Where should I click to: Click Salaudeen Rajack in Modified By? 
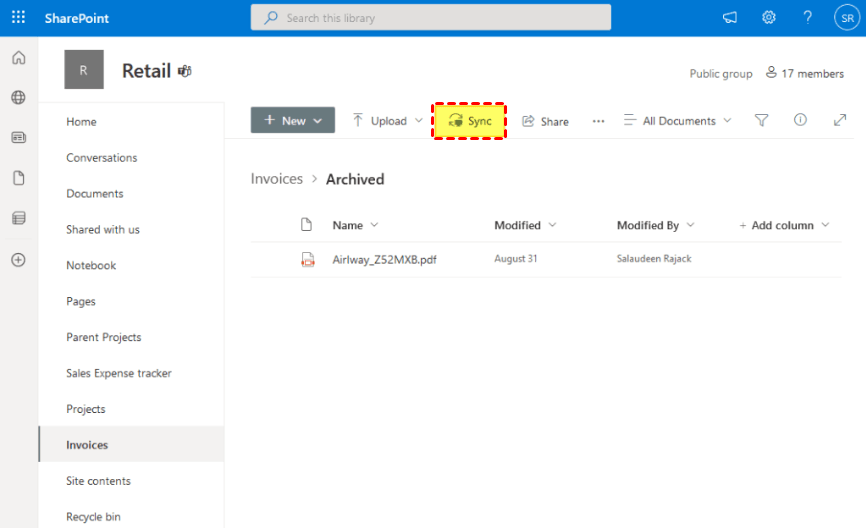[654, 258]
